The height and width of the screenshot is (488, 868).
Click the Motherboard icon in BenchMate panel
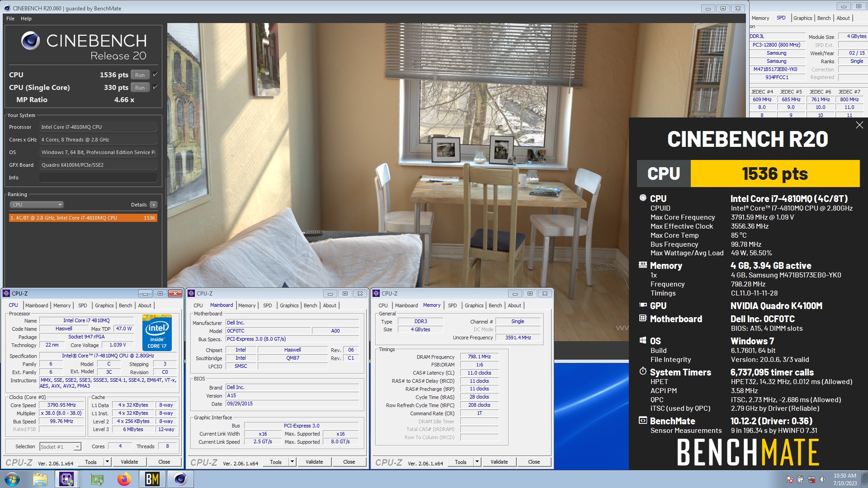[643, 318]
